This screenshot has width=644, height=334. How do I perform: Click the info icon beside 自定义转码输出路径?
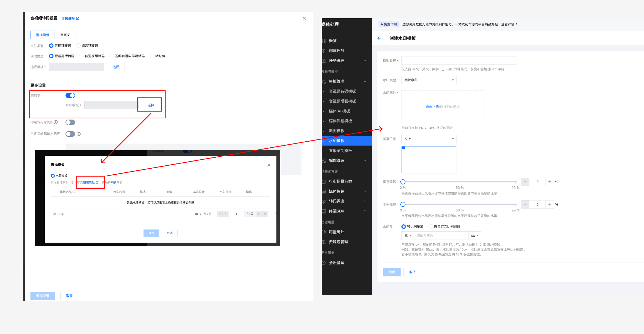(79, 134)
